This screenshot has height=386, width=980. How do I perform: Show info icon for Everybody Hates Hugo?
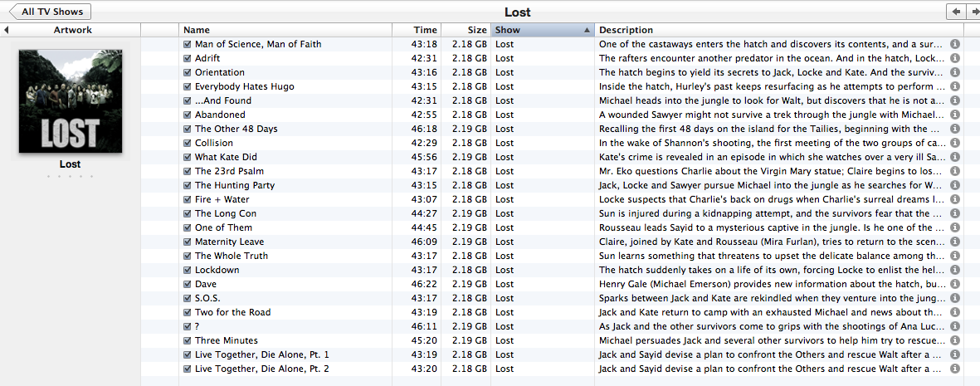click(x=954, y=86)
